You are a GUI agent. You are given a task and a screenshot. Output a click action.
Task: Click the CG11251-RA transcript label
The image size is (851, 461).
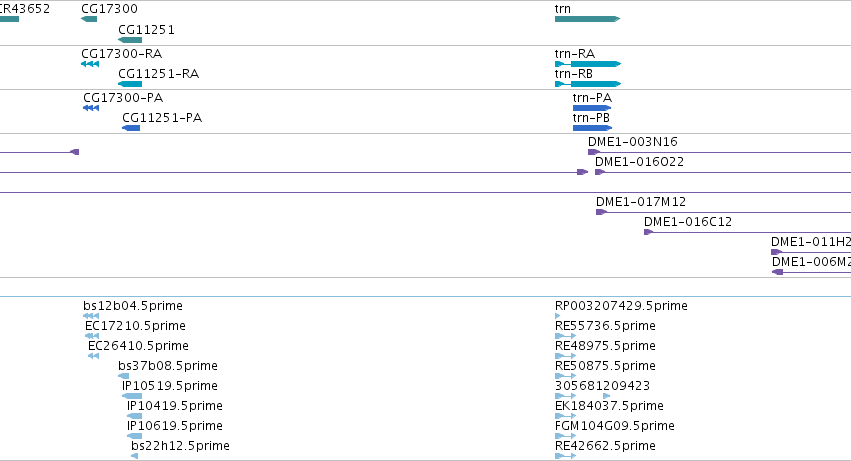coord(158,74)
